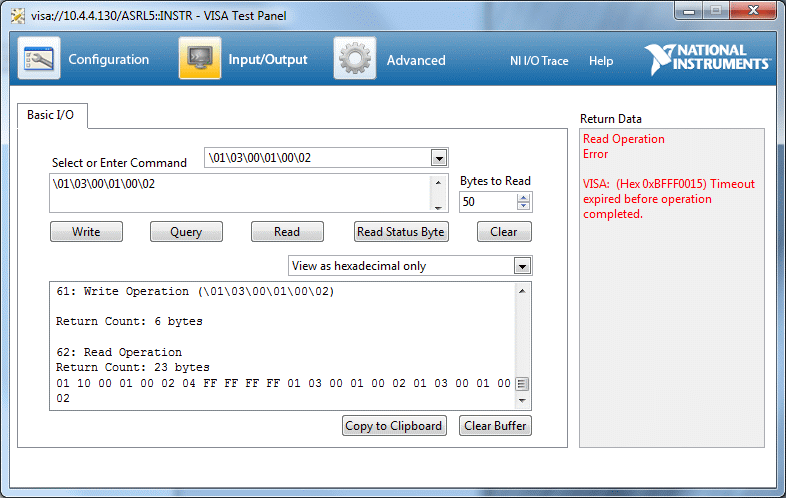Image resolution: width=786 pixels, height=498 pixels.
Task: Click the view mode dropdown arrow
Action: point(522,266)
